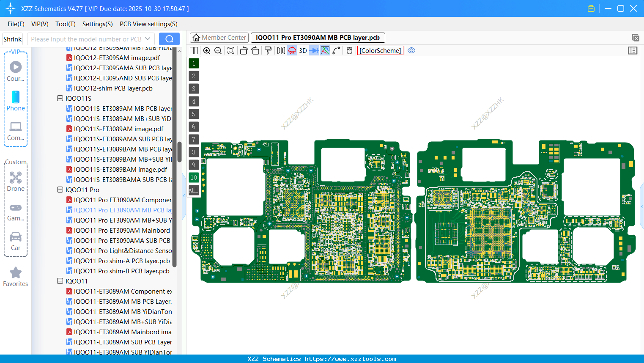
Task: Open the paint roller color tool
Action: point(267,50)
